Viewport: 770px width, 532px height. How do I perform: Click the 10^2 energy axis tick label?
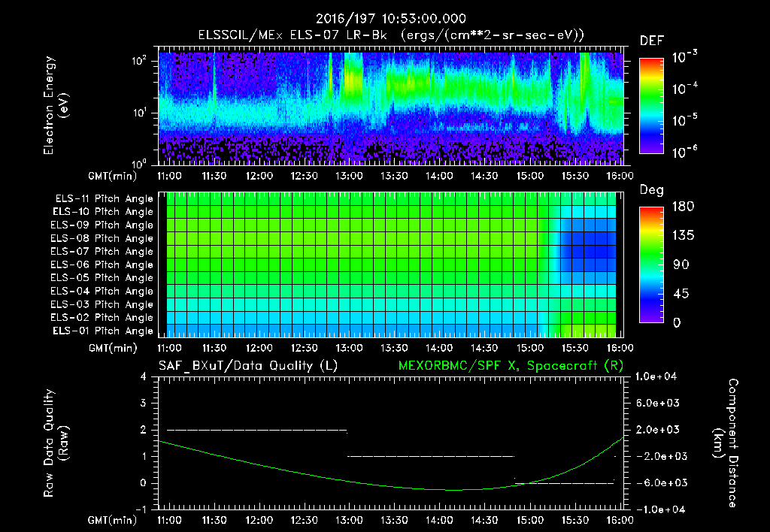coord(139,61)
